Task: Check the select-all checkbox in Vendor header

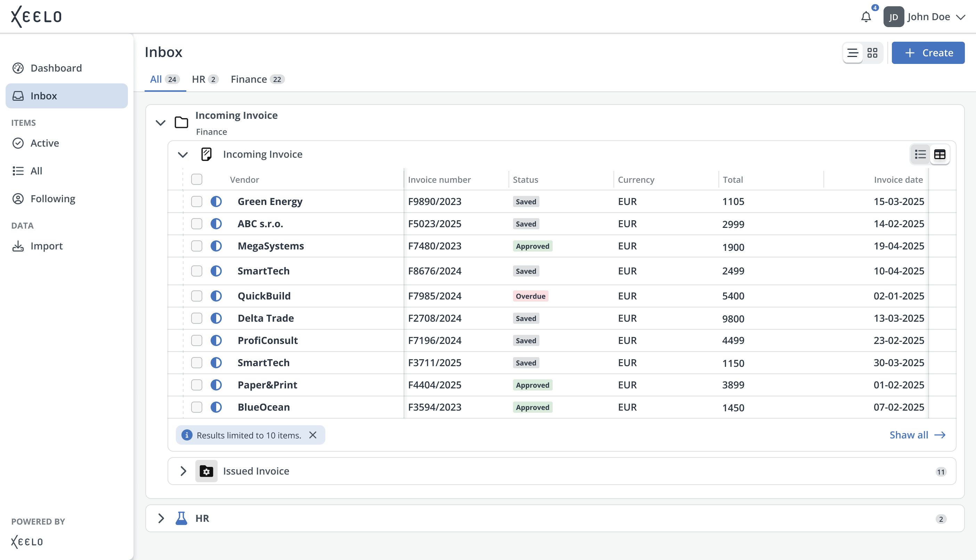Action: pyautogui.click(x=197, y=179)
